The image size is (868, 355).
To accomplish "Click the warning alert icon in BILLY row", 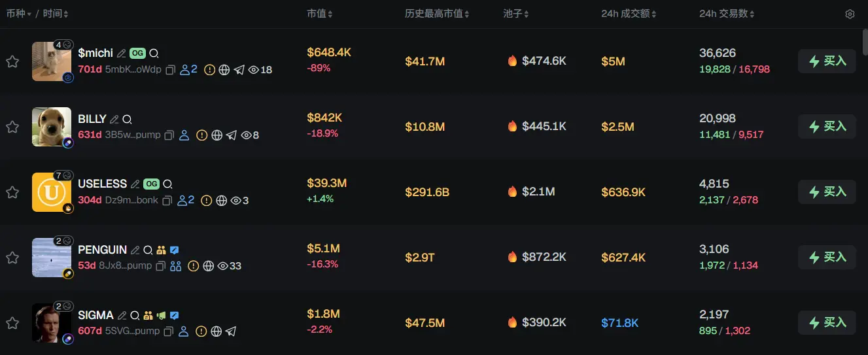I will point(201,135).
